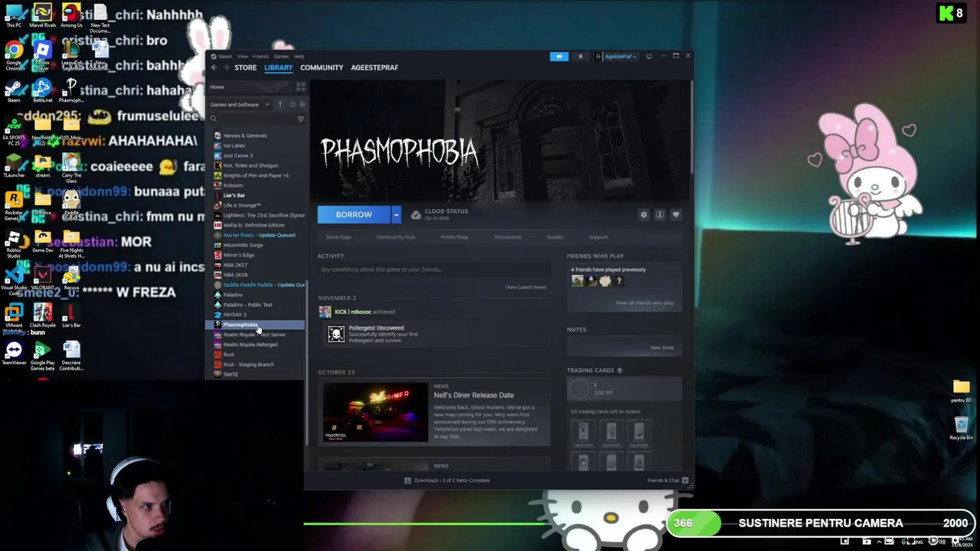Open Big Picture mode monitor icon
The image size is (980, 551).
(648, 56)
